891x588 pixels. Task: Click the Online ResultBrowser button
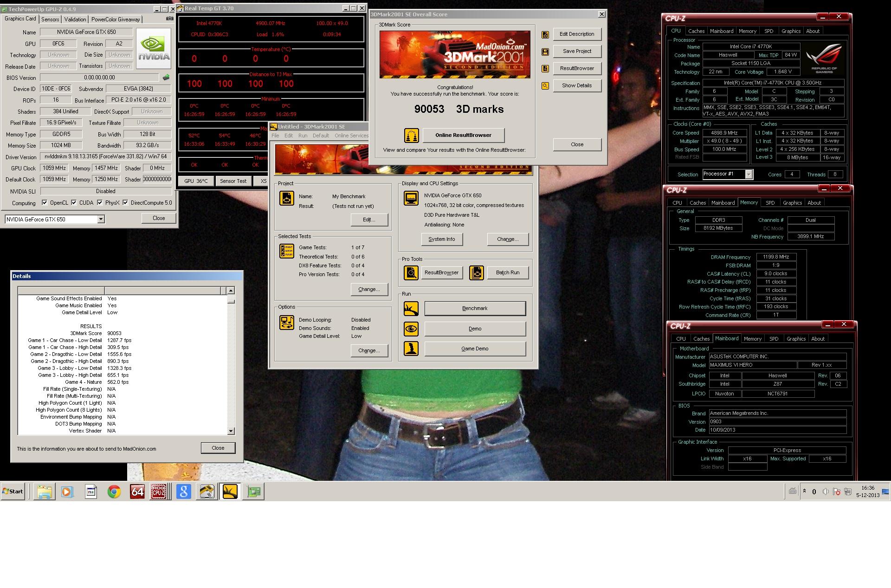click(463, 136)
